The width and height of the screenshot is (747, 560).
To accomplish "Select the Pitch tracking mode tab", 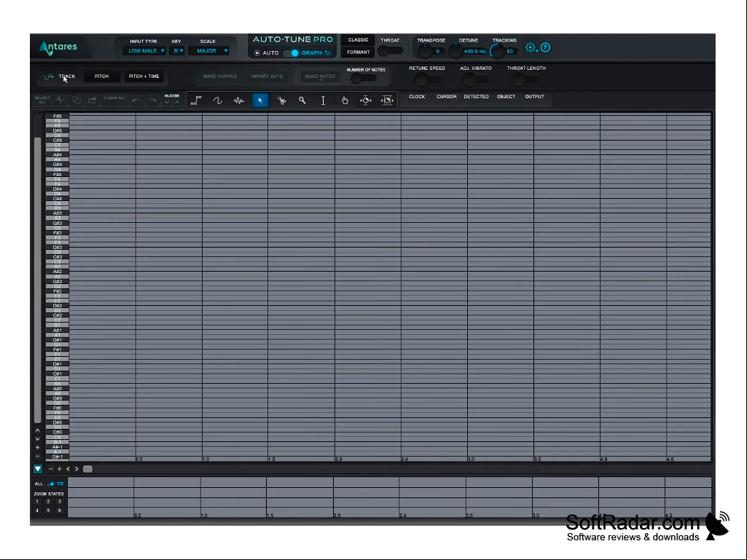I will (x=101, y=76).
